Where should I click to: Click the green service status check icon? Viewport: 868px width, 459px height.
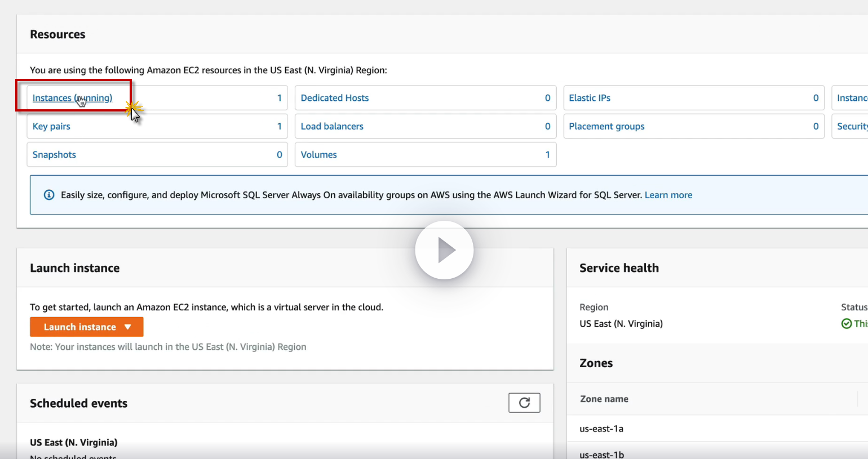pos(846,323)
